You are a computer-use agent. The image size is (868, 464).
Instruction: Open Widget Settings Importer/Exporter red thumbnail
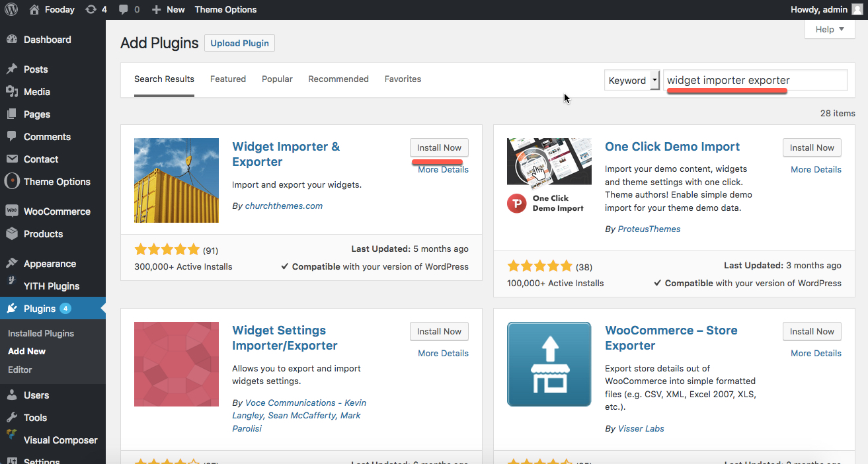pyautogui.click(x=177, y=364)
